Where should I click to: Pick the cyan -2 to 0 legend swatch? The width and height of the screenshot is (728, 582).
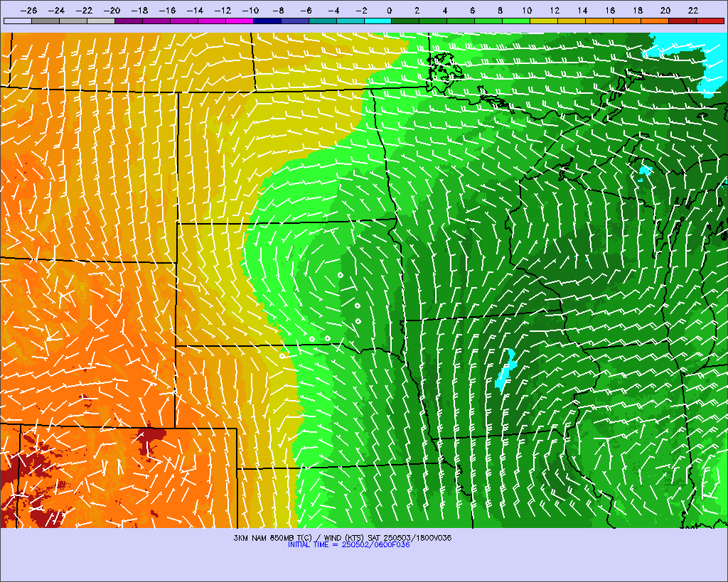coord(378,21)
